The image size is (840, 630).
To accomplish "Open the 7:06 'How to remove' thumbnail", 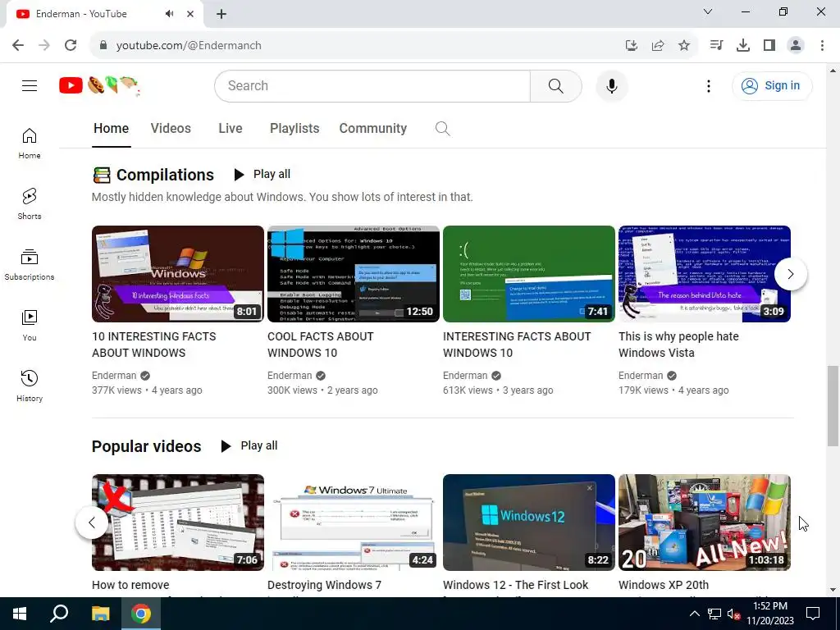I will click(x=178, y=523).
